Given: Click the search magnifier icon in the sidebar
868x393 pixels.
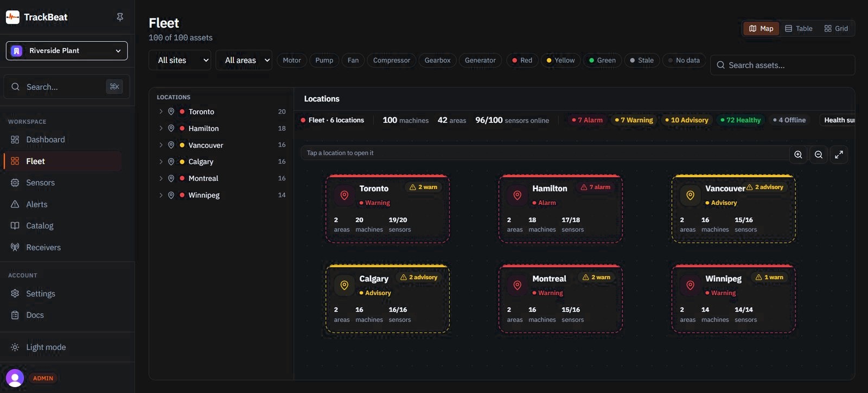Looking at the screenshot, I should coord(15,87).
